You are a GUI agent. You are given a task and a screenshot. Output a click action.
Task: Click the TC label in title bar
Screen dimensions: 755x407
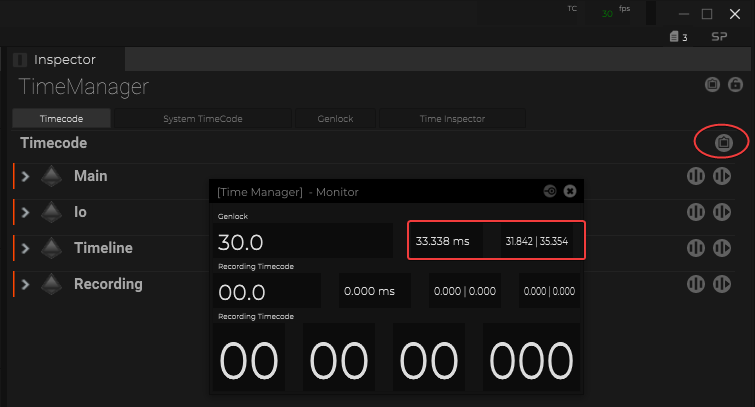pyautogui.click(x=572, y=9)
